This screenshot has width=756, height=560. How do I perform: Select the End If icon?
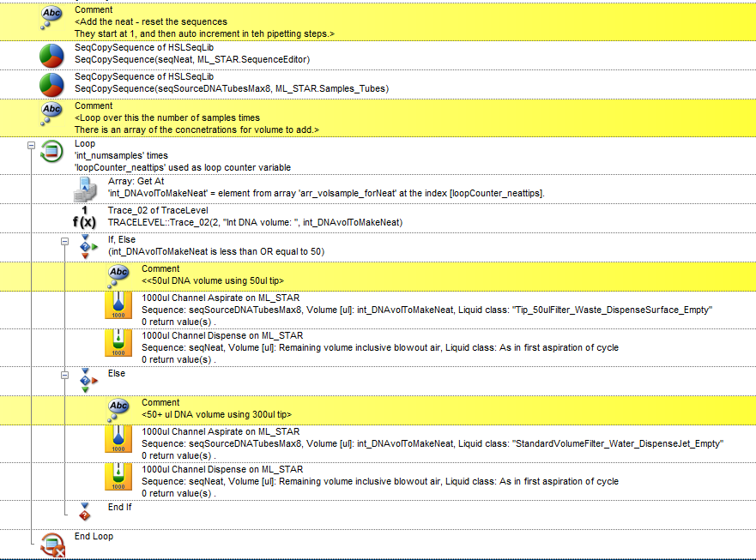[85, 511]
